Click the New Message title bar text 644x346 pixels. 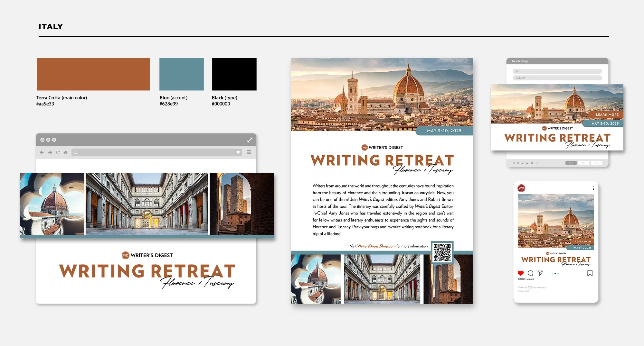pyautogui.click(x=520, y=61)
